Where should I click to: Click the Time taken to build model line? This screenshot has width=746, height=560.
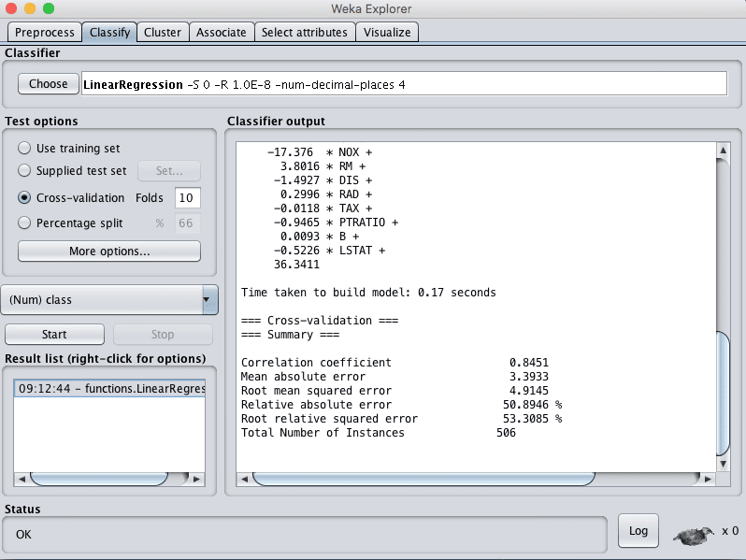pyautogui.click(x=368, y=292)
